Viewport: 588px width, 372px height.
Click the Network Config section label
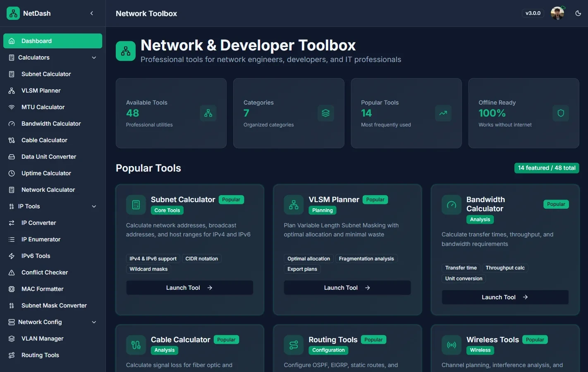40,322
